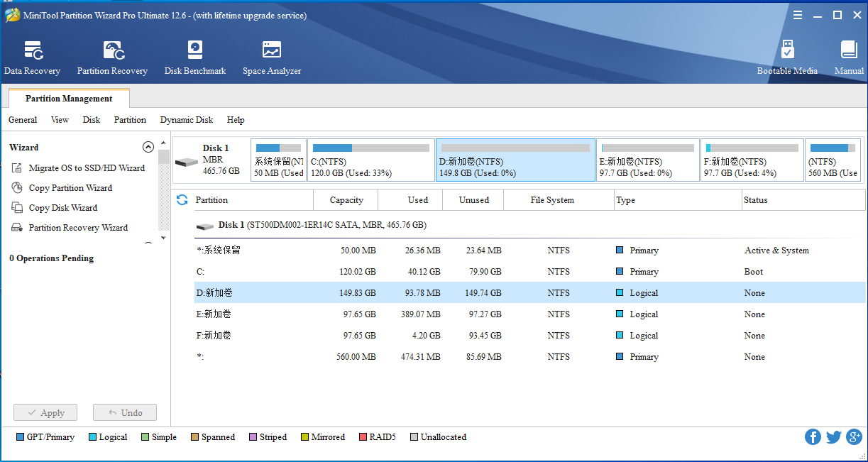Screen dimensions: 868x462
Task: Select the E:新加卷 partition row
Action: pos(529,314)
